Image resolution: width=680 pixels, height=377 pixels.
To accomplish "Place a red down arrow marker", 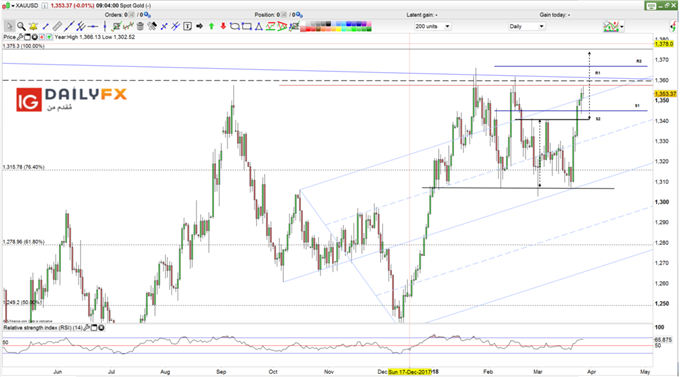I will 223,26.
